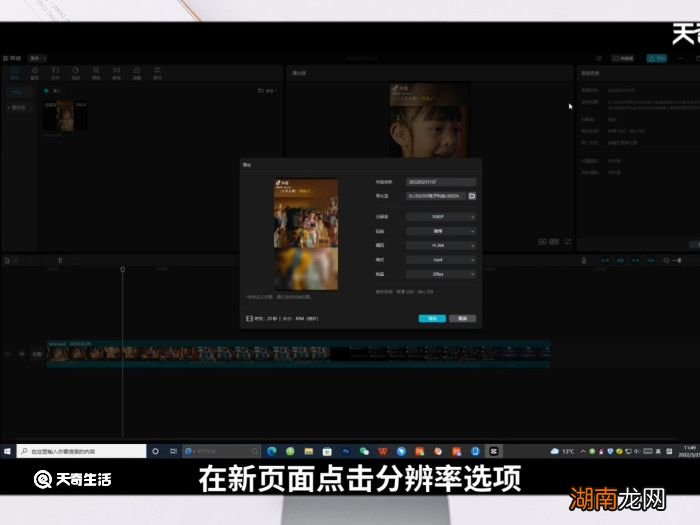This screenshot has width=700, height=525.
Task: Open WPS Office from taskbar
Action: [x=383, y=451]
